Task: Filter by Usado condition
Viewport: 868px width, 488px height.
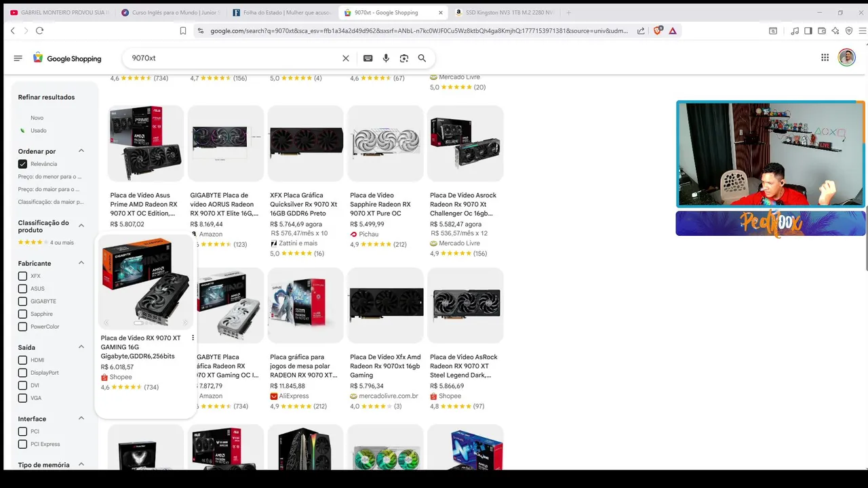Action: point(39,130)
